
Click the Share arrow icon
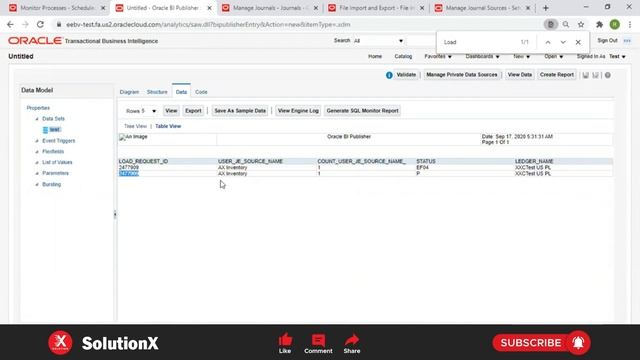(351, 340)
